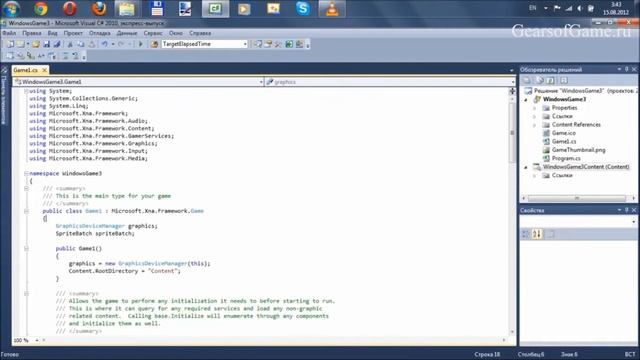Collapse the WindowsGame3Content (Content) project node

[x=526, y=167]
